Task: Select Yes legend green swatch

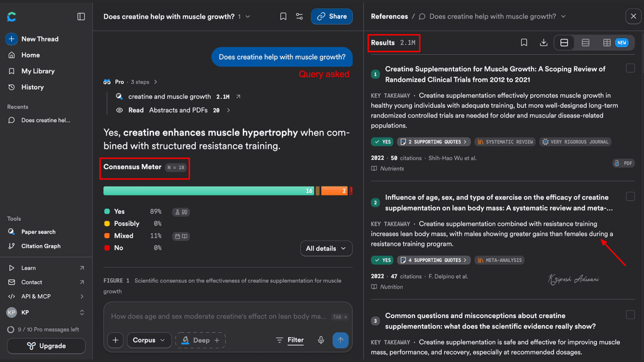Action: [x=107, y=211]
